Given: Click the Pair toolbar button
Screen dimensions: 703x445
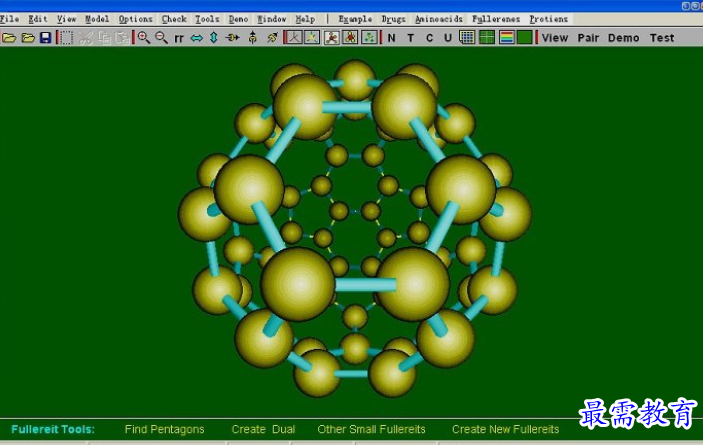Looking at the screenshot, I should 588,38.
